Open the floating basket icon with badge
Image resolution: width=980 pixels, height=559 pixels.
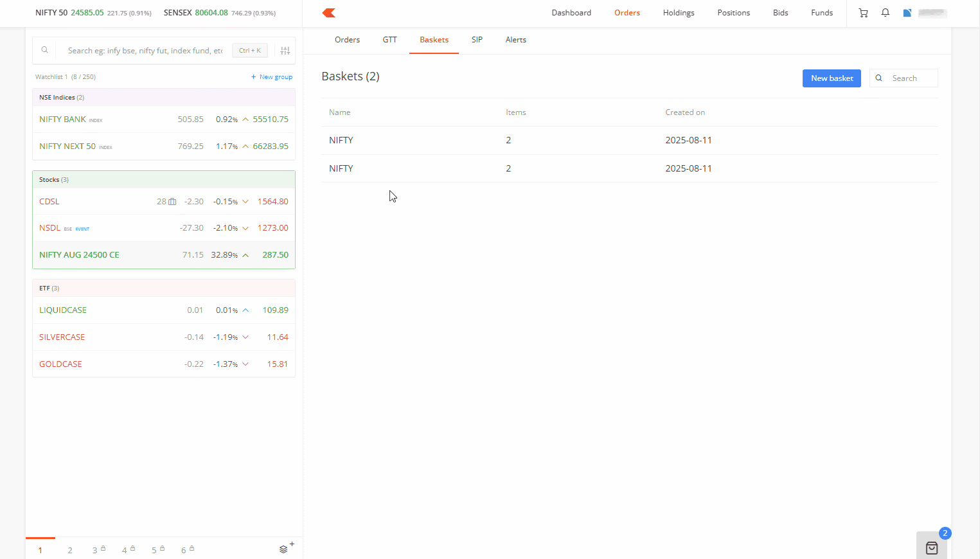click(932, 547)
